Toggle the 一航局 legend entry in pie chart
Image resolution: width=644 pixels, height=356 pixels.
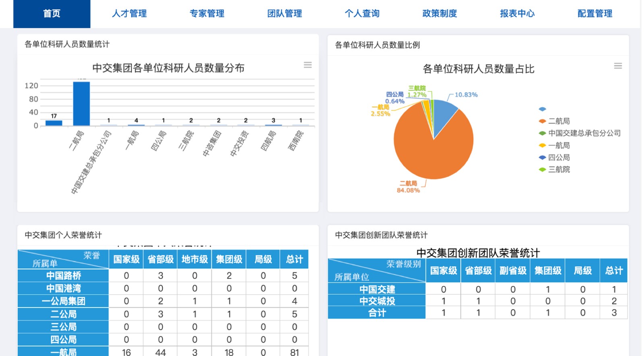coord(554,145)
